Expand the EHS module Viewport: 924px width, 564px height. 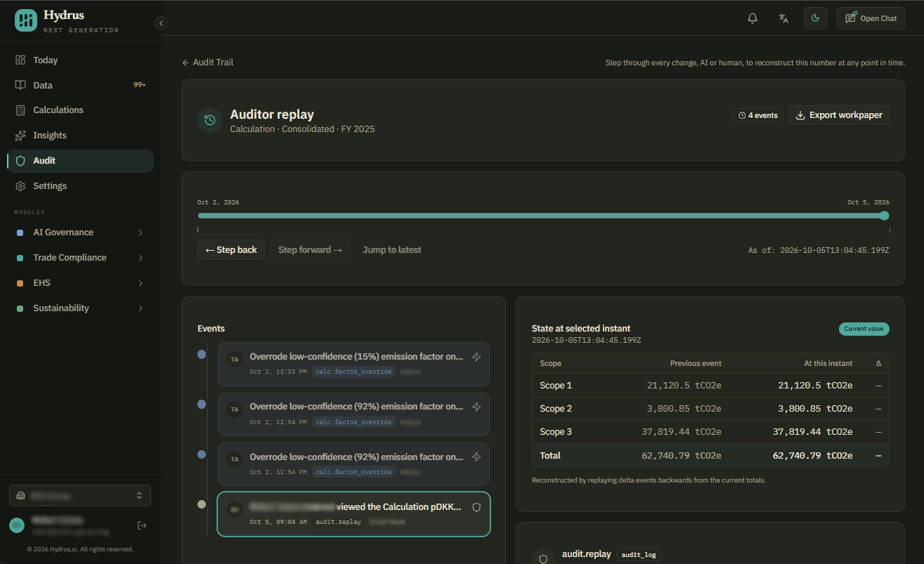coord(80,283)
